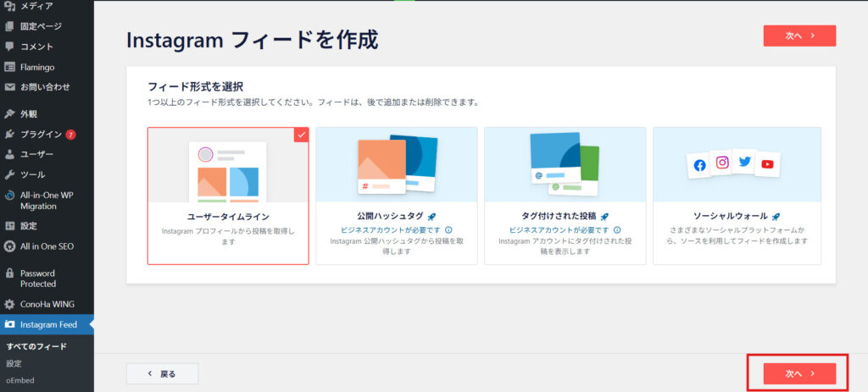Screen dimensions: 868x392
Task: Click the Flamingo menu label
Action: click(37, 67)
